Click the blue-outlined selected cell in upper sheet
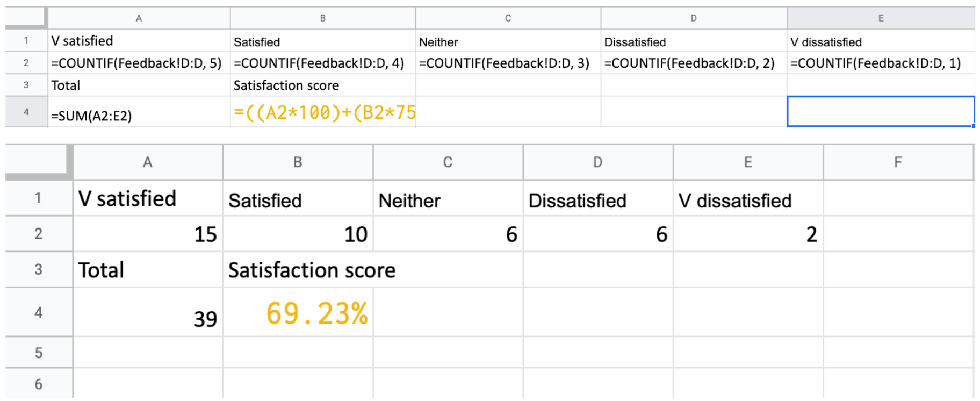980x401 pixels. [880, 111]
